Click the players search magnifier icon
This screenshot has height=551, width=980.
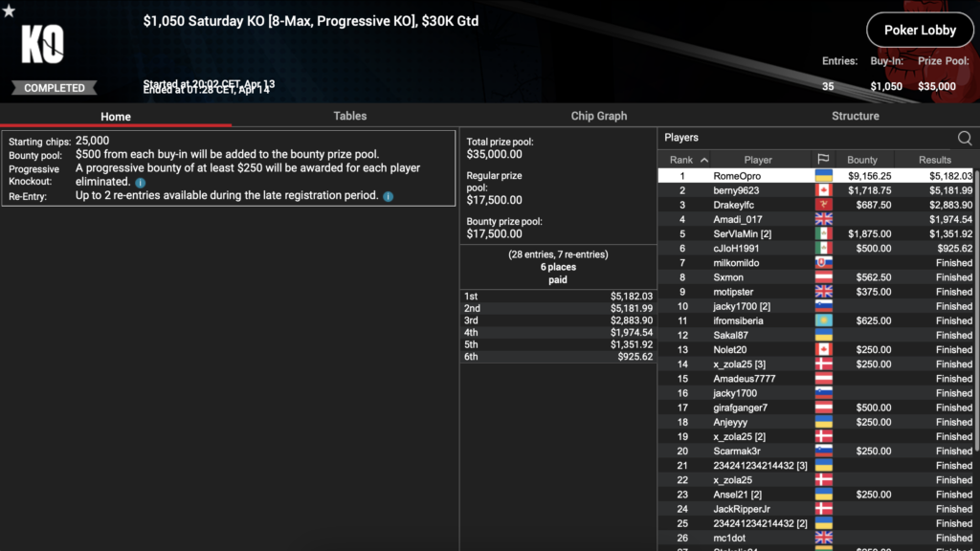coord(964,139)
